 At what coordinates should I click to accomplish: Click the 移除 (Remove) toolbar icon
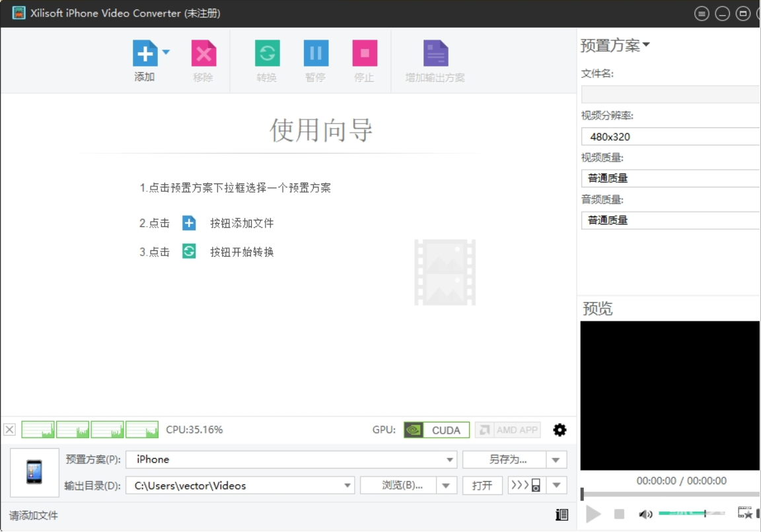pyautogui.click(x=203, y=53)
